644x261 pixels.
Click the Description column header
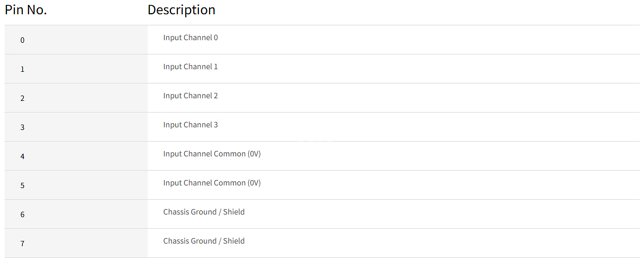[182, 10]
